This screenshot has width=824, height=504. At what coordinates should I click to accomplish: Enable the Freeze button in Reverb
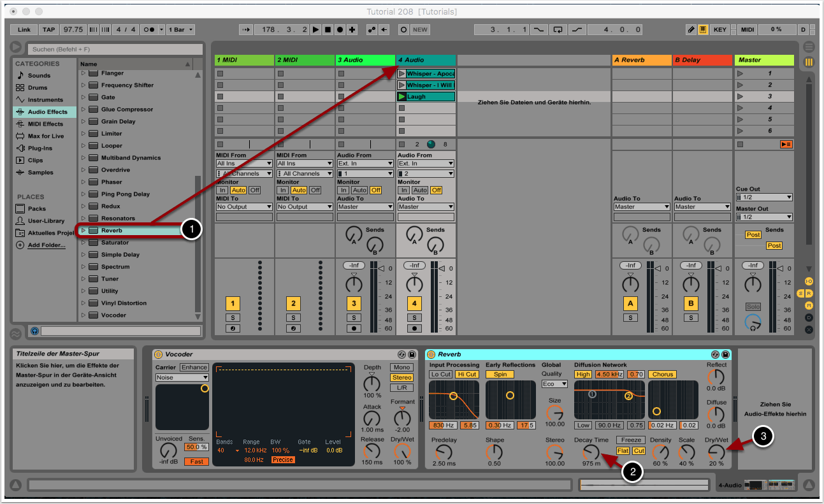[x=631, y=440]
